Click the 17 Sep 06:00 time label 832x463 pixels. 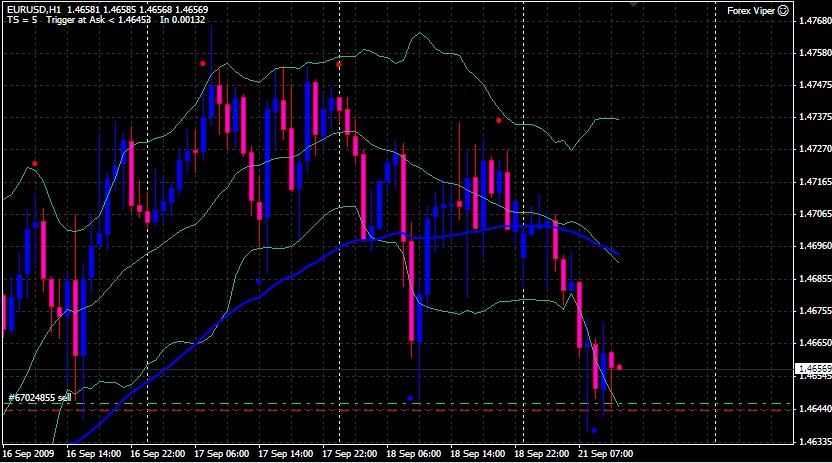[222, 454]
